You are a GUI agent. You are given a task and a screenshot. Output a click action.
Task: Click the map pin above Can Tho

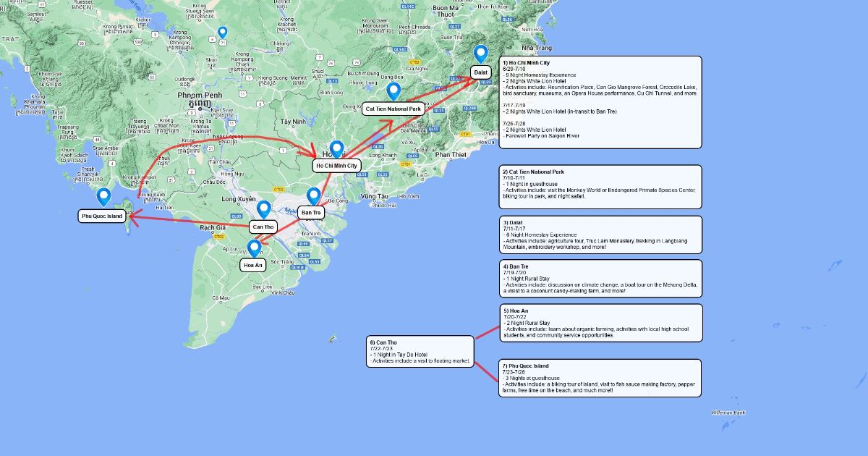(263, 210)
